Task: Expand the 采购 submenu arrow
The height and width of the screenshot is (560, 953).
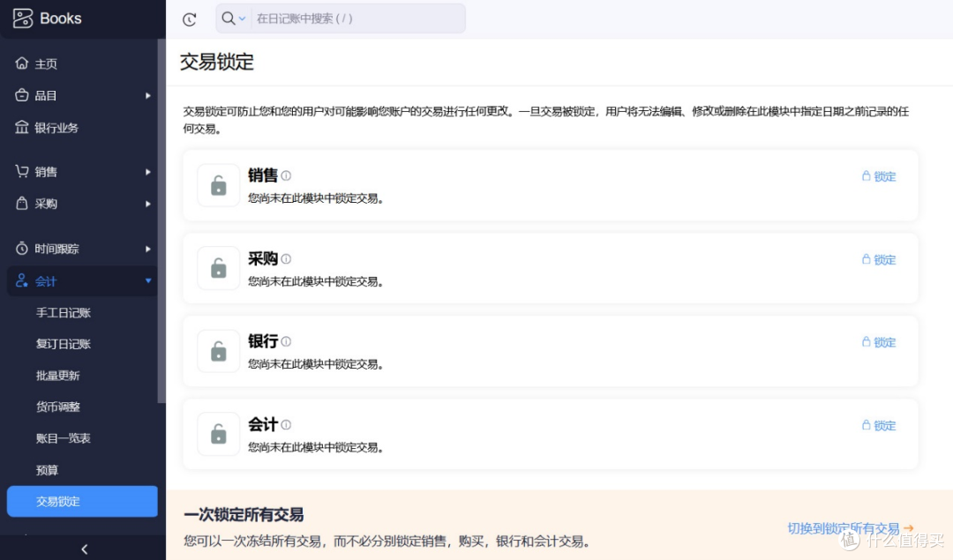Action: click(147, 204)
